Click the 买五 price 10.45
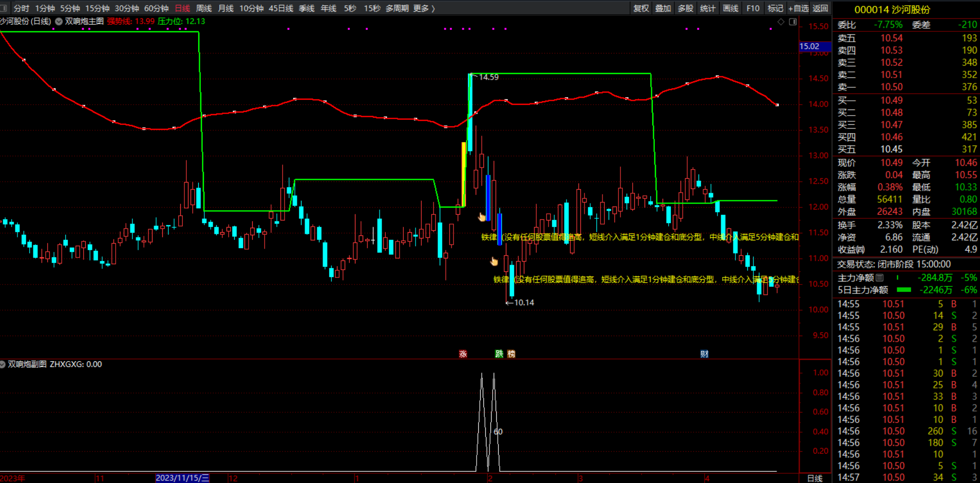The width and height of the screenshot is (980, 483). pos(891,149)
